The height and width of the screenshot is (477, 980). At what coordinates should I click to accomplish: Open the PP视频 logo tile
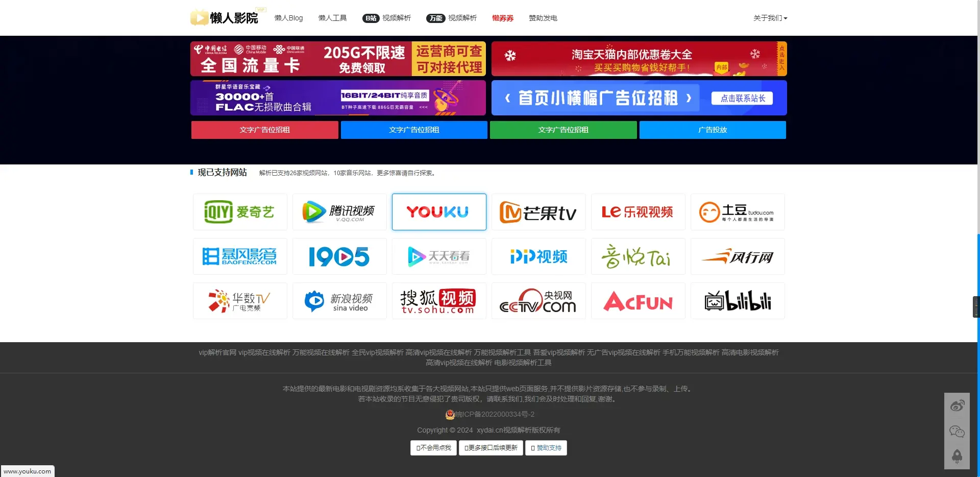point(538,256)
